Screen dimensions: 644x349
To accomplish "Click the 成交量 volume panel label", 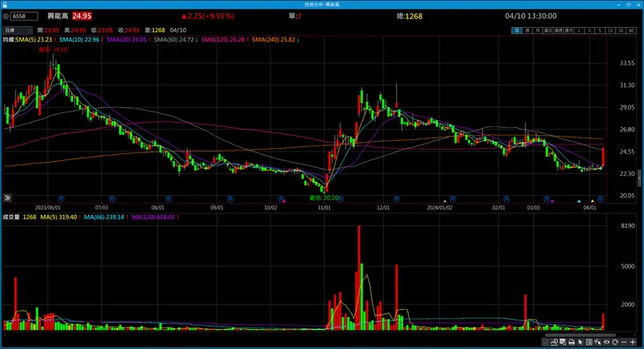I will [x=11, y=217].
